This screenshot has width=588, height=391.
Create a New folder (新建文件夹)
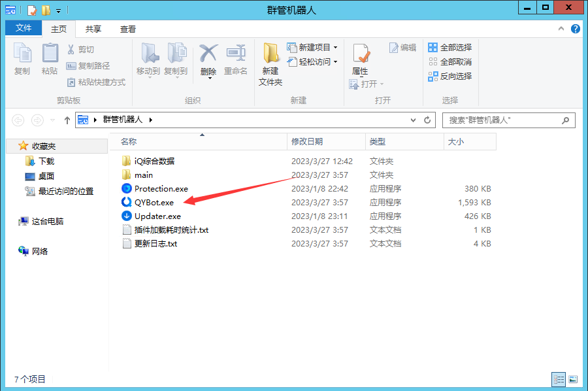(x=270, y=64)
